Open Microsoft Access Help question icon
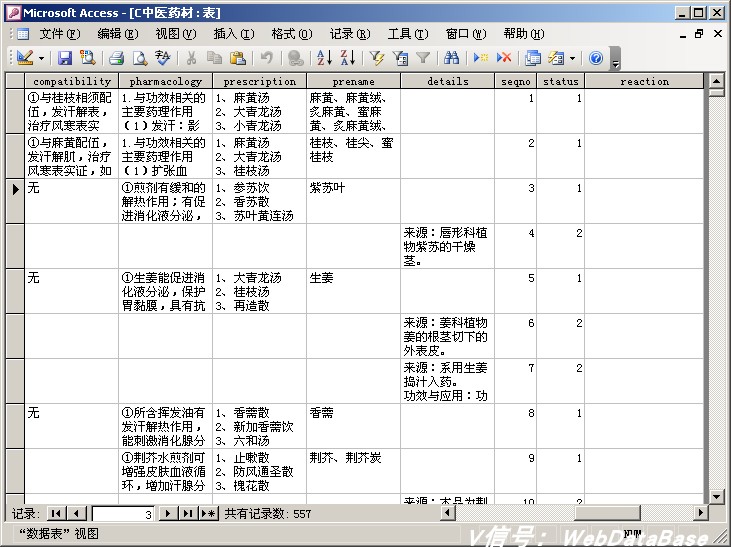Viewport: 731px width, 547px height. [596, 58]
